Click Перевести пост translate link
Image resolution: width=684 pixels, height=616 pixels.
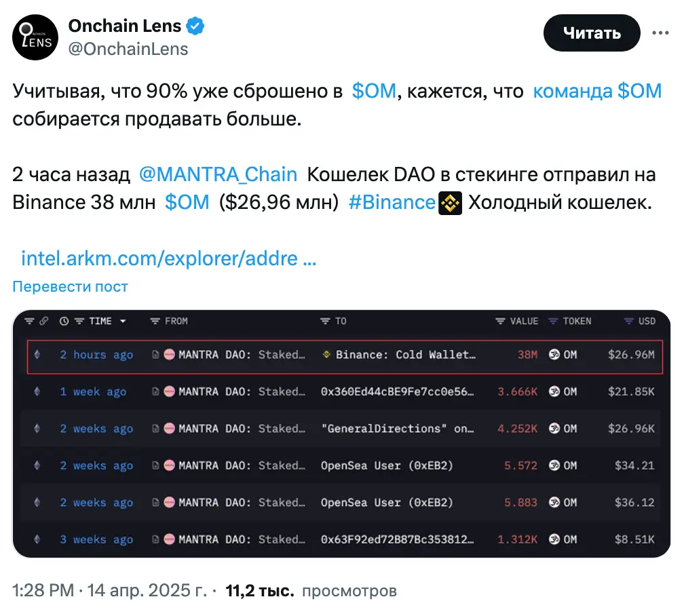70,286
